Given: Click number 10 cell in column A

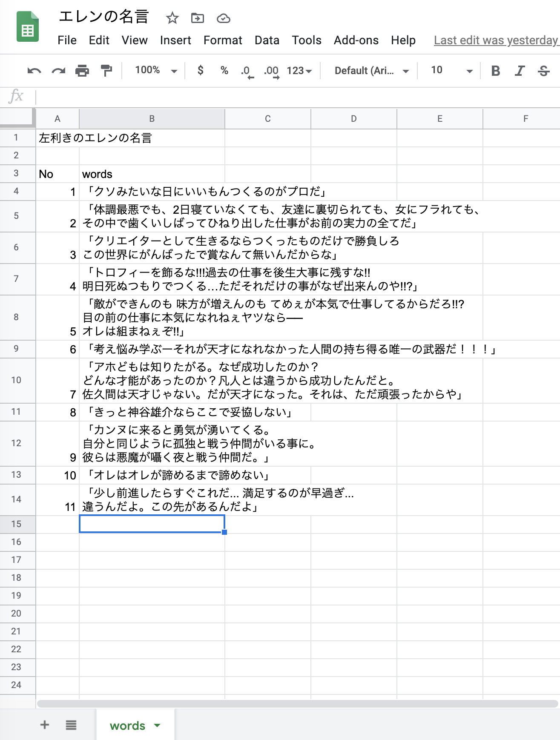Looking at the screenshot, I should coord(57,475).
